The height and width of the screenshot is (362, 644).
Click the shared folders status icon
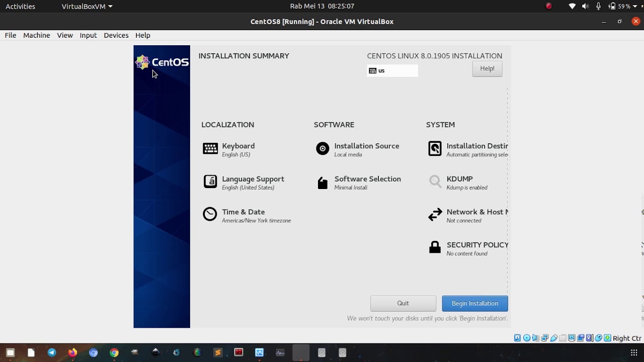[x=562, y=338]
